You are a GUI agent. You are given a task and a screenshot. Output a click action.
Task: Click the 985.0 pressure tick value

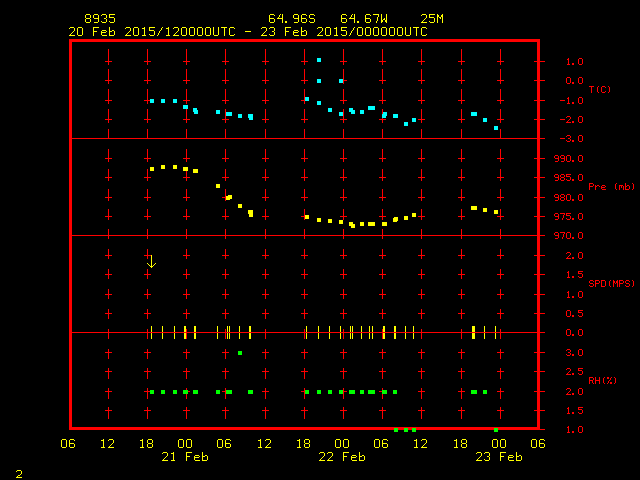pos(569,178)
